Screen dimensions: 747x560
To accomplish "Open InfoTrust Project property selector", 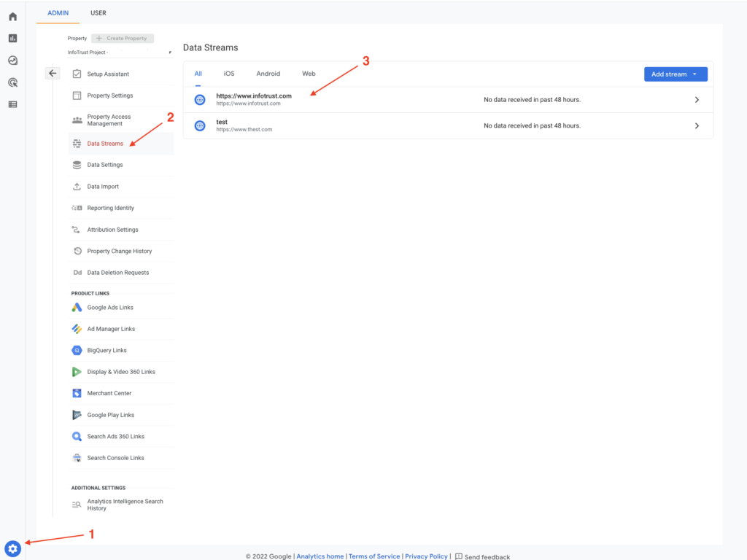I will coord(120,52).
